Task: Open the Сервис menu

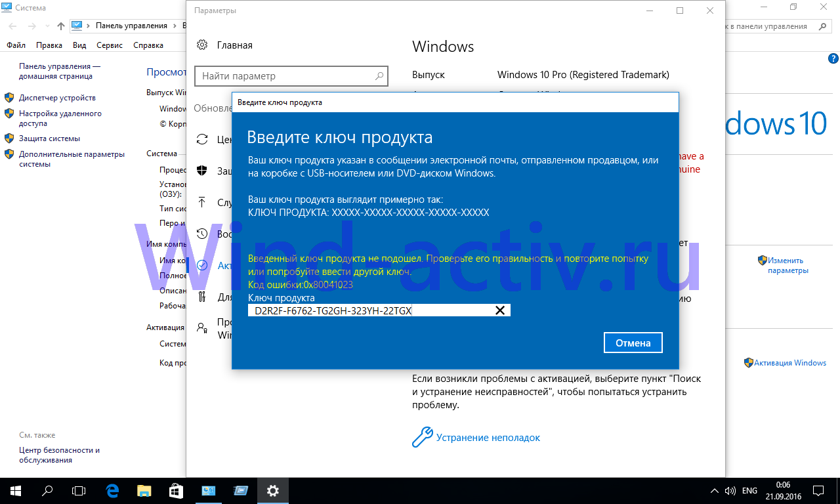Action: [x=110, y=45]
